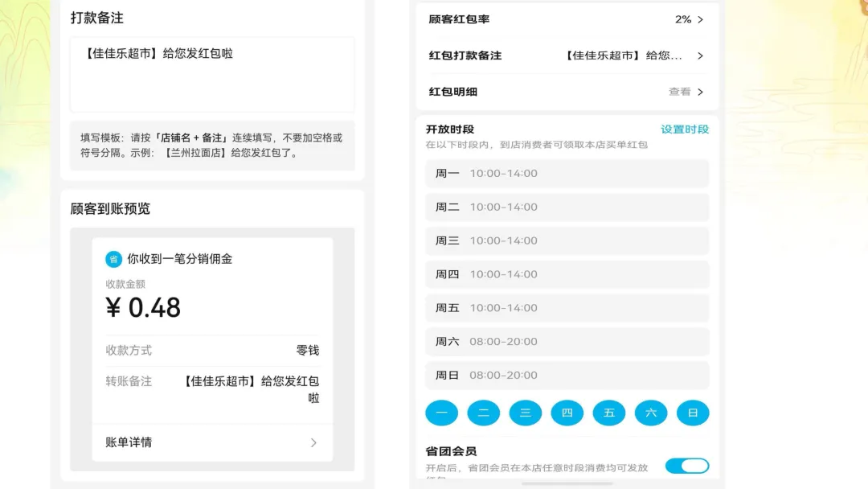The height and width of the screenshot is (489, 868).
Task: Toggle the Tuesday 二 day button
Action: [483, 413]
